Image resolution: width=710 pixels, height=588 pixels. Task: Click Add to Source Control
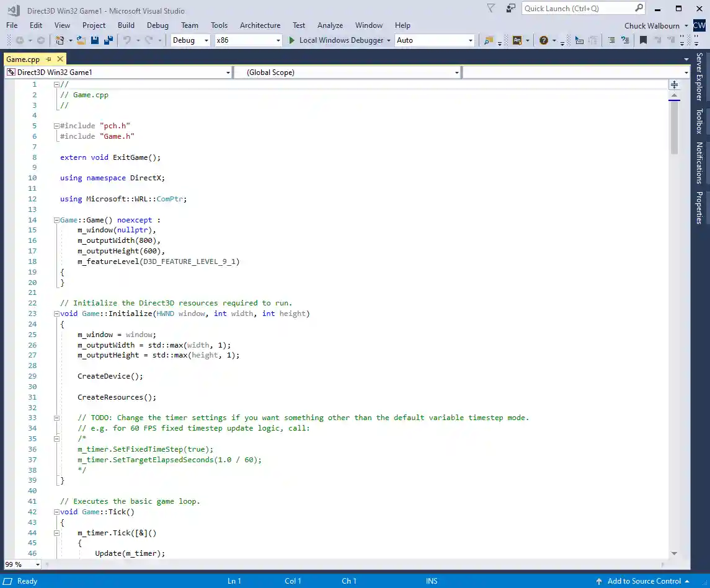[645, 581]
